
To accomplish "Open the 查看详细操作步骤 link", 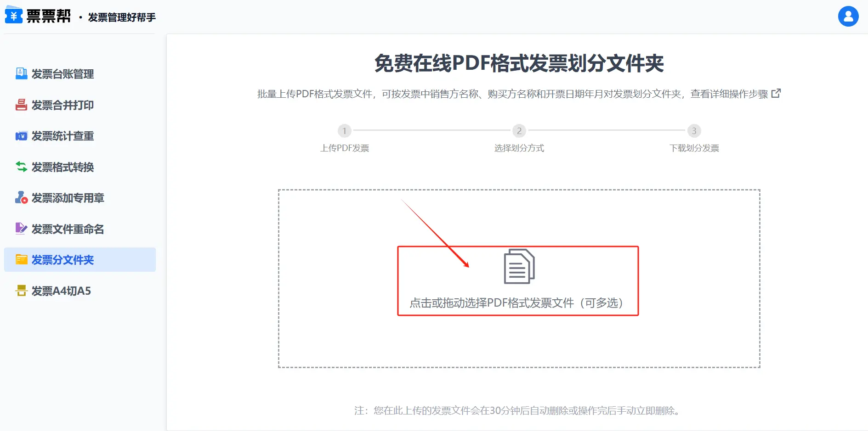I will pos(729,94).
